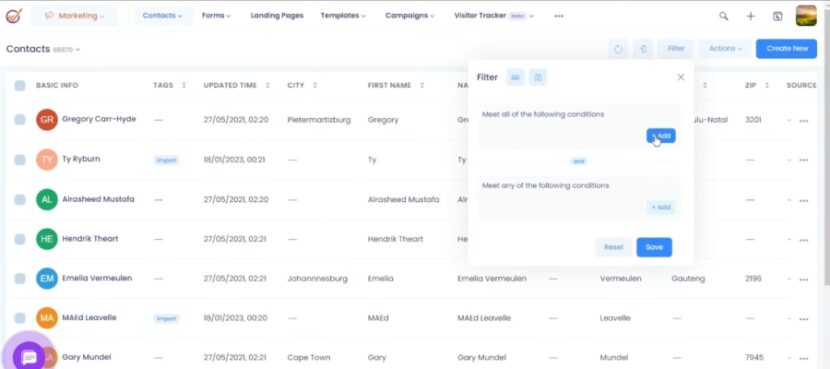Go to Landing Pages
Viewport: 830px width, 369px height.
coord(277,16)
